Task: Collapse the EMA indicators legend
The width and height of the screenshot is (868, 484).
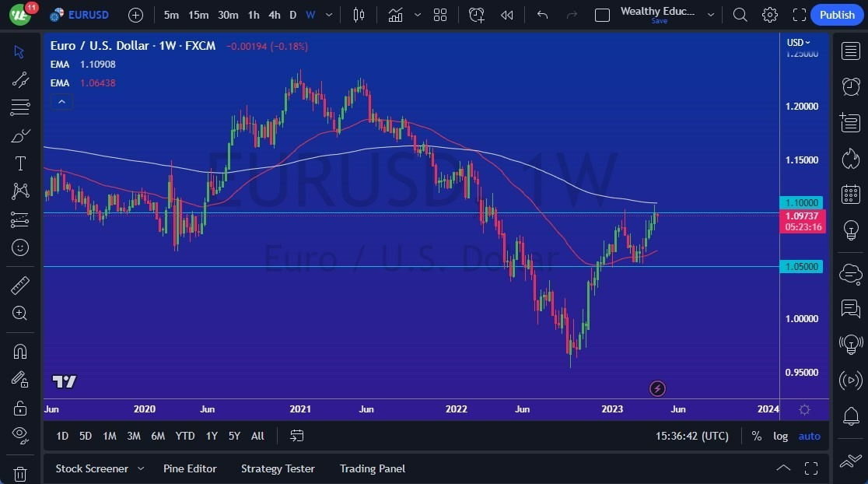Action: point(61,101)
